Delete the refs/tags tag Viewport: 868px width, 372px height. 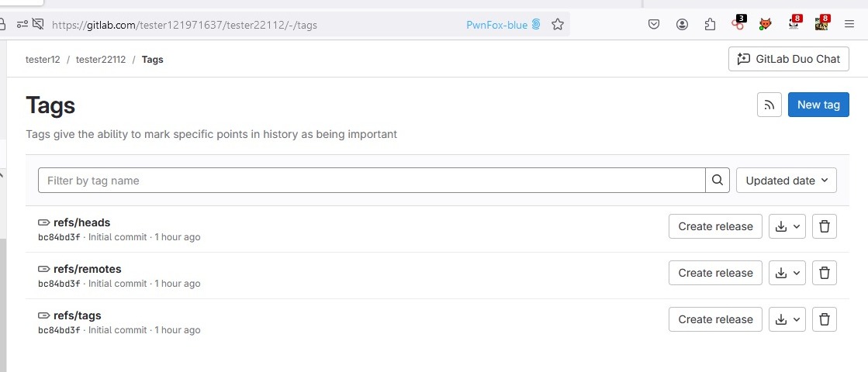click(825, 319)
